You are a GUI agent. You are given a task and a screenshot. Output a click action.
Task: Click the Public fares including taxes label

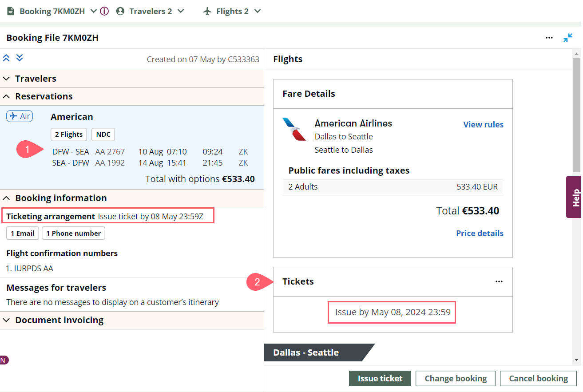click(x=349, y=170)
